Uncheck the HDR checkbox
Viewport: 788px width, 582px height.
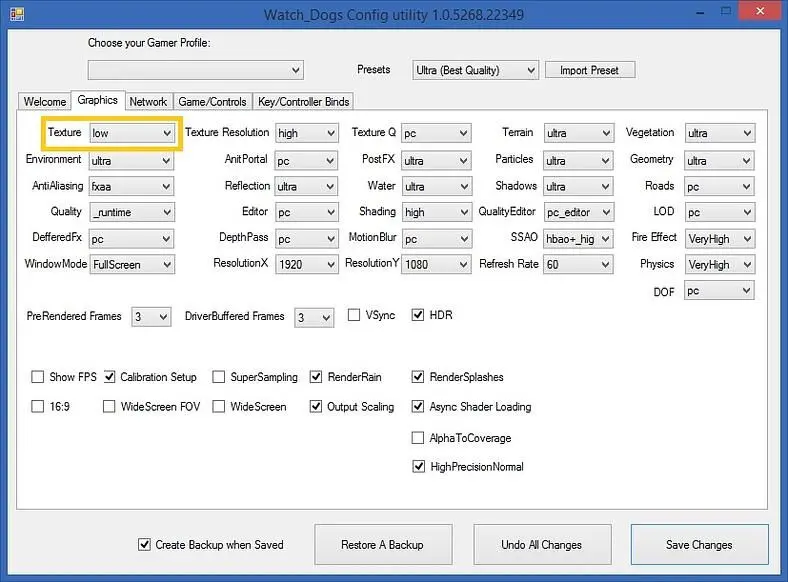click(418, 315)
